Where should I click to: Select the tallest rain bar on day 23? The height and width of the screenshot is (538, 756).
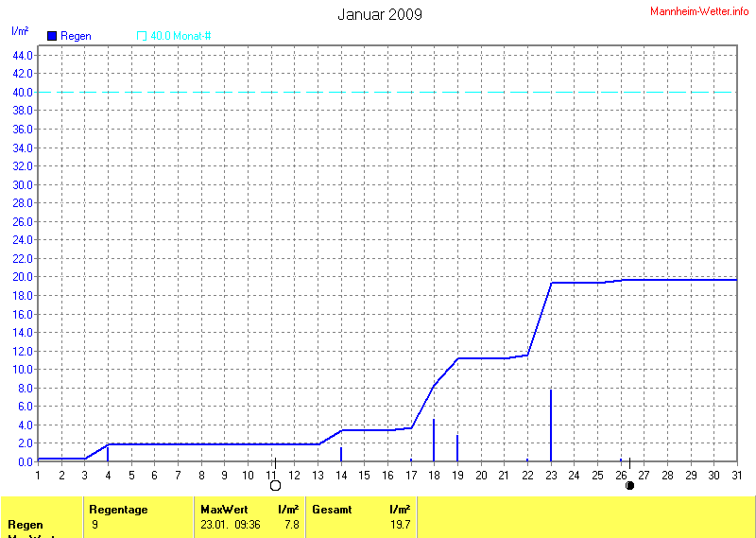(551, 425)
